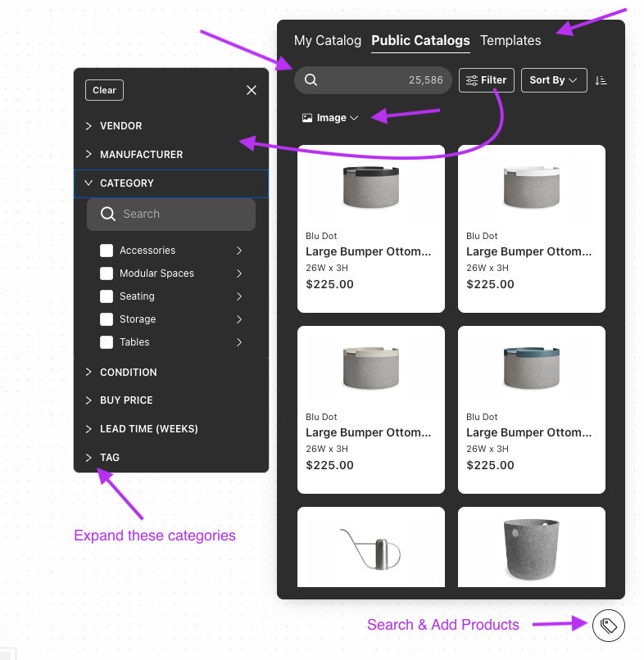Toggle the sort direction icon
Image resolution: width=644 pixels, height=660 pixels.
click(601, 80)
